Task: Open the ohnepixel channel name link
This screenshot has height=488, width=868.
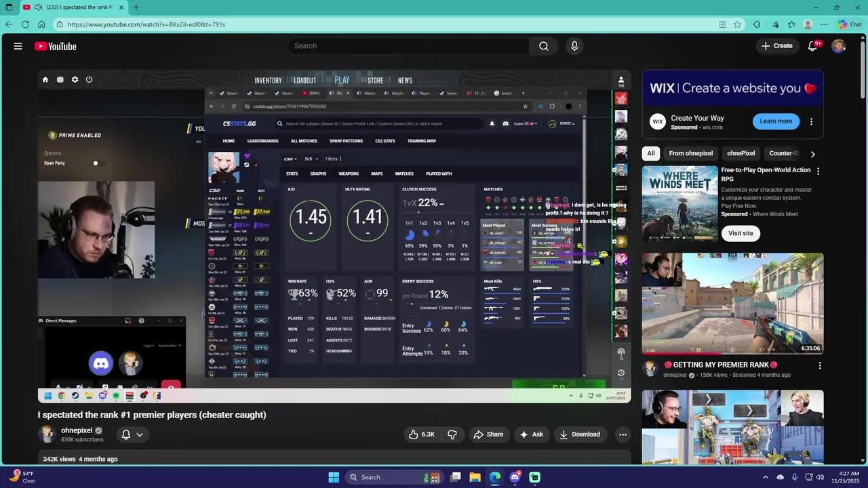Action: (77, 430)
